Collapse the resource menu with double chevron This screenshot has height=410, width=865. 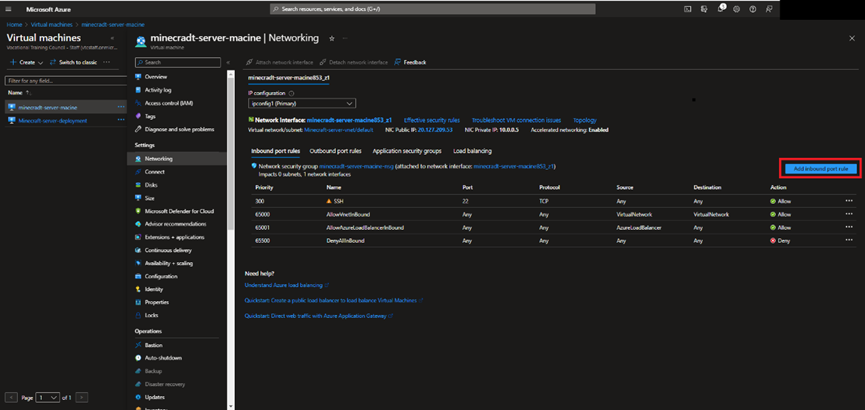(x=229, y=62)
